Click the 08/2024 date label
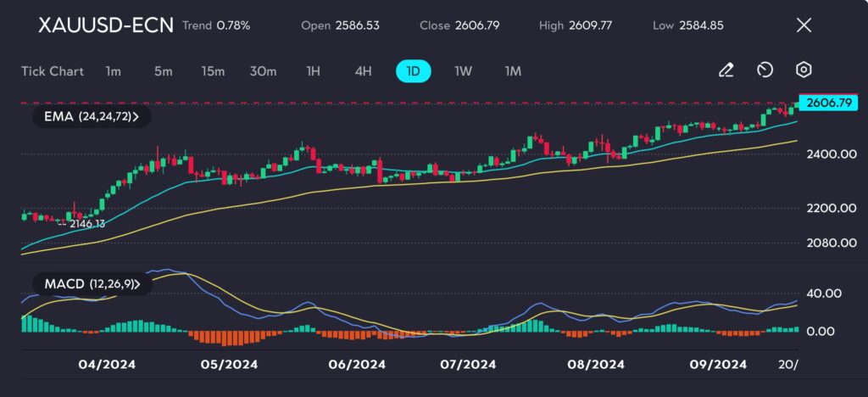This screenshot has height=397, width=868. click(596, 365)
